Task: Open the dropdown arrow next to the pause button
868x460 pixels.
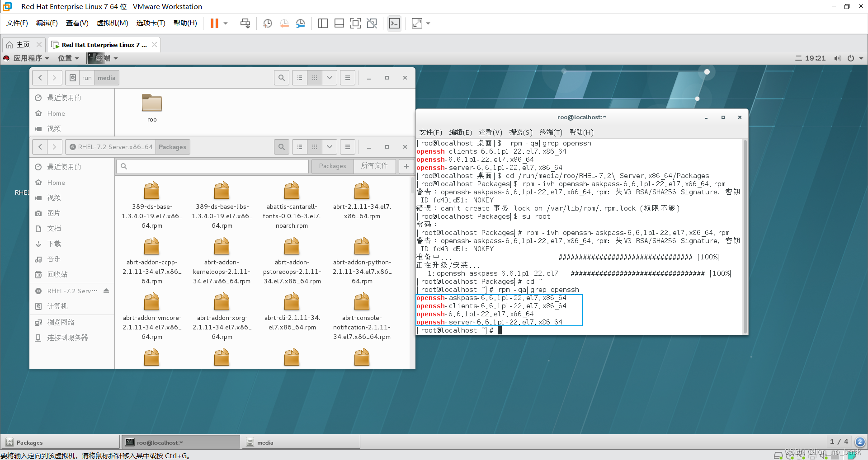Action: point(226,23)
